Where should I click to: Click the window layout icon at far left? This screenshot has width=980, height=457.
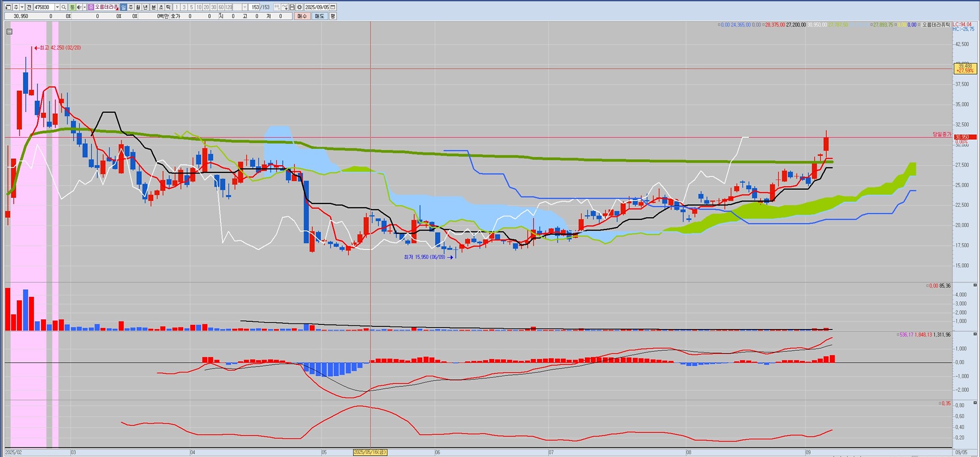tap(8, 7)
